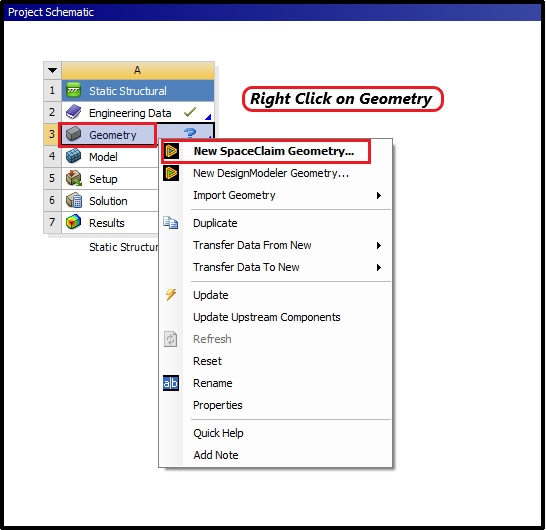Click the Duplicate icon in context menu
Image resolution: width=546 pixels, height=530 pixels.
coord(171,223)
